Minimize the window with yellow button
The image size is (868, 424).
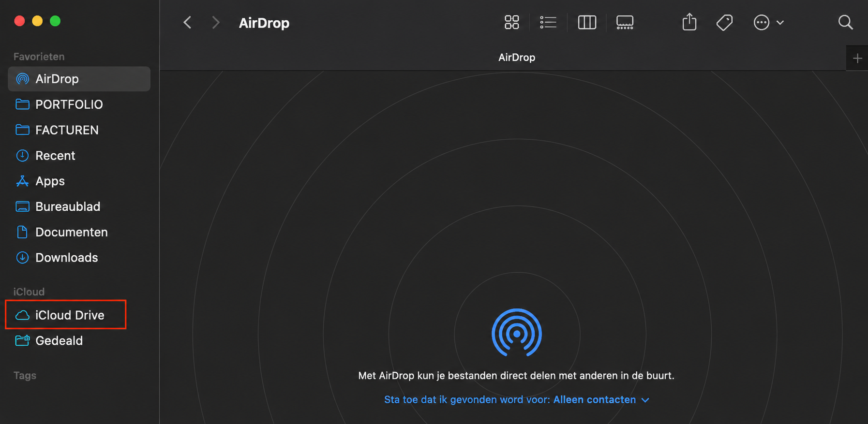(x=37, y=21)
